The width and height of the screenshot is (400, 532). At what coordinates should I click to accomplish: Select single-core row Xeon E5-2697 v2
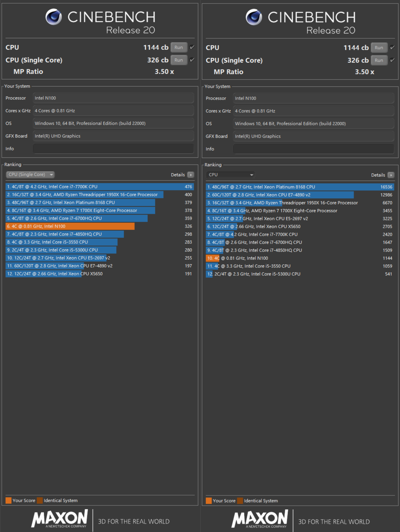(100, 258)
